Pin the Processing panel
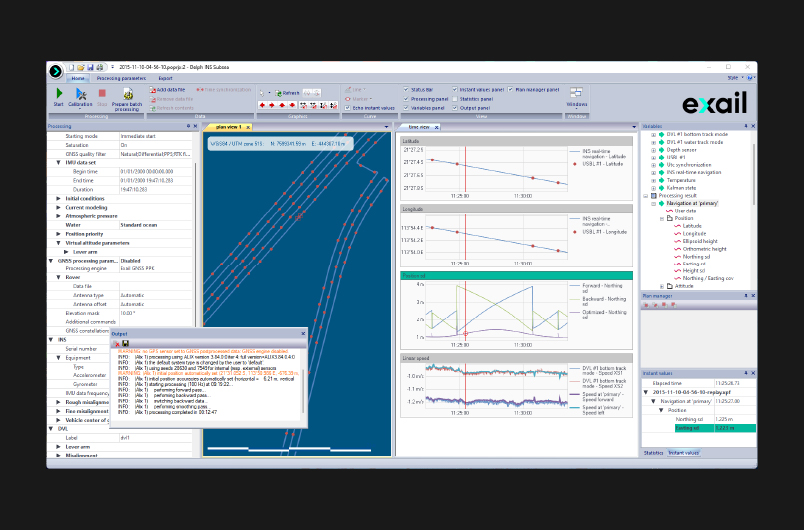 click(188, 126)
